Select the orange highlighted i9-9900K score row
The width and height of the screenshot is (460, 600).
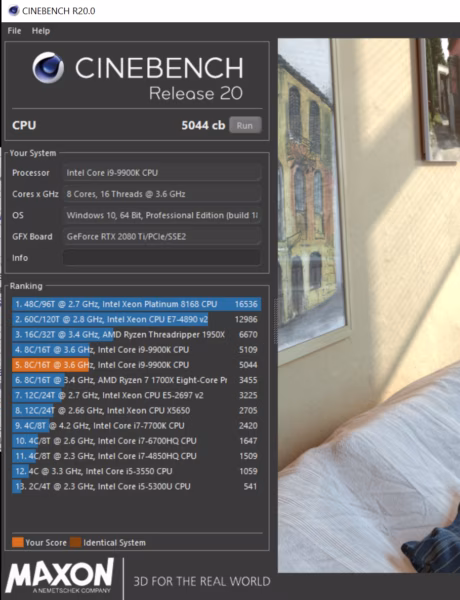136,365
